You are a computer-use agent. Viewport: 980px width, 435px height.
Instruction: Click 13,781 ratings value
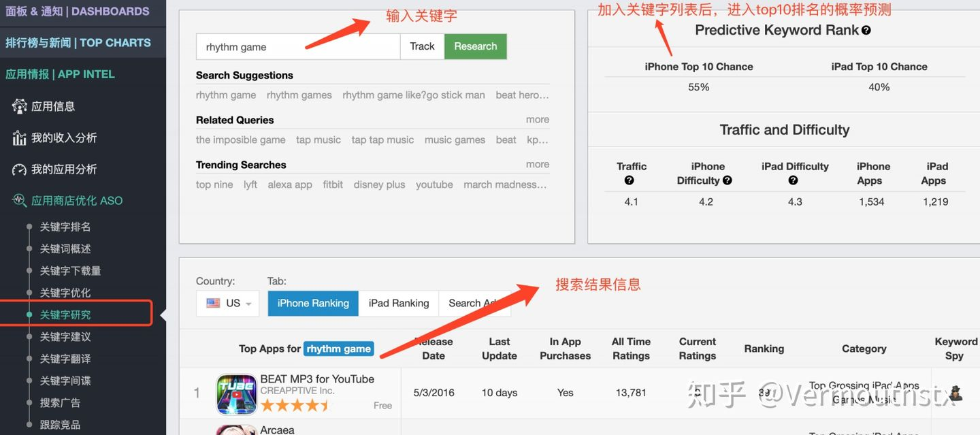[x=631, y=393]
